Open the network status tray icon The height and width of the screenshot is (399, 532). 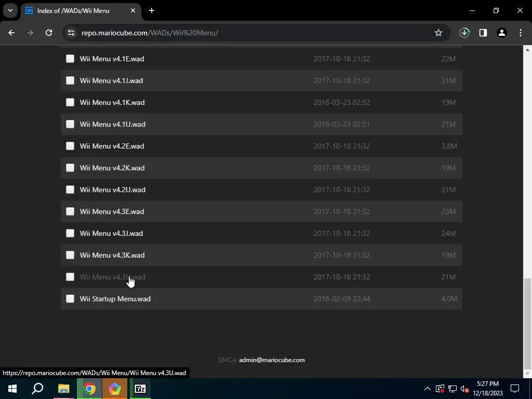(x=453, y=389)
